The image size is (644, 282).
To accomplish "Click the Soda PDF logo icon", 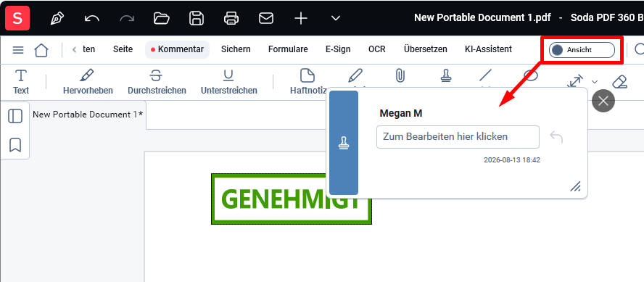I will tap(17, 18).
